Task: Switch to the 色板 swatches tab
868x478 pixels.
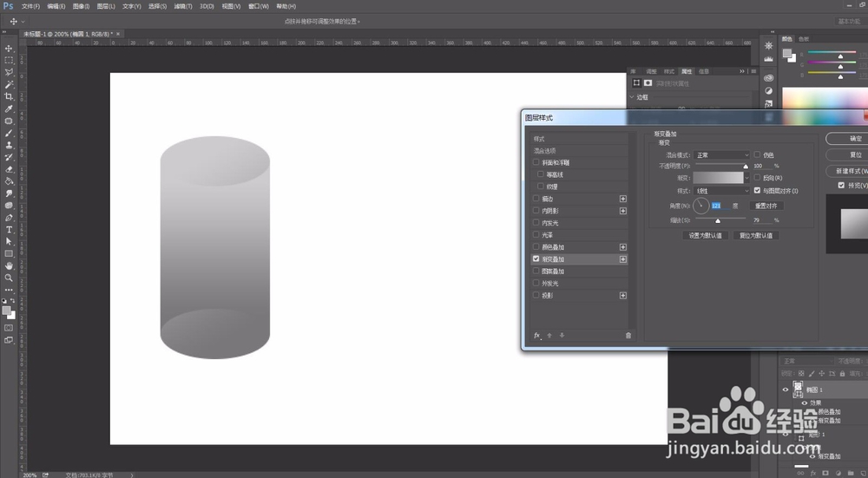Action: coord(804,39)
